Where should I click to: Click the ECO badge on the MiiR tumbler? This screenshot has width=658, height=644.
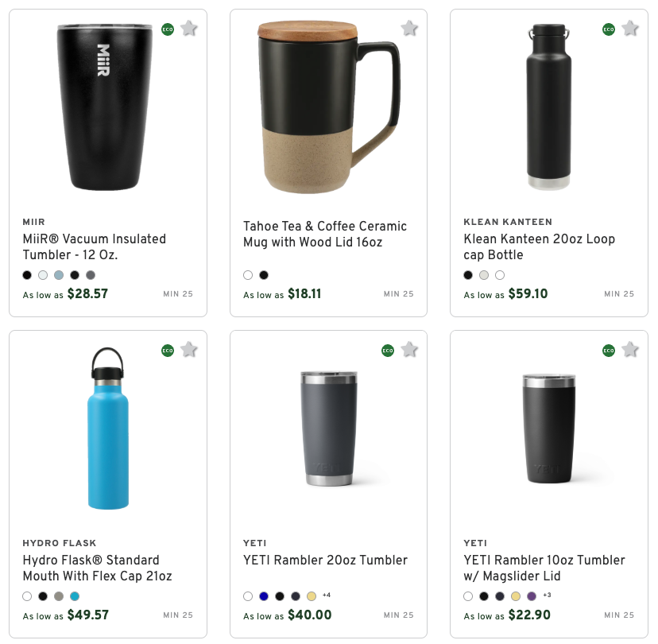click(x=166, y=29)
